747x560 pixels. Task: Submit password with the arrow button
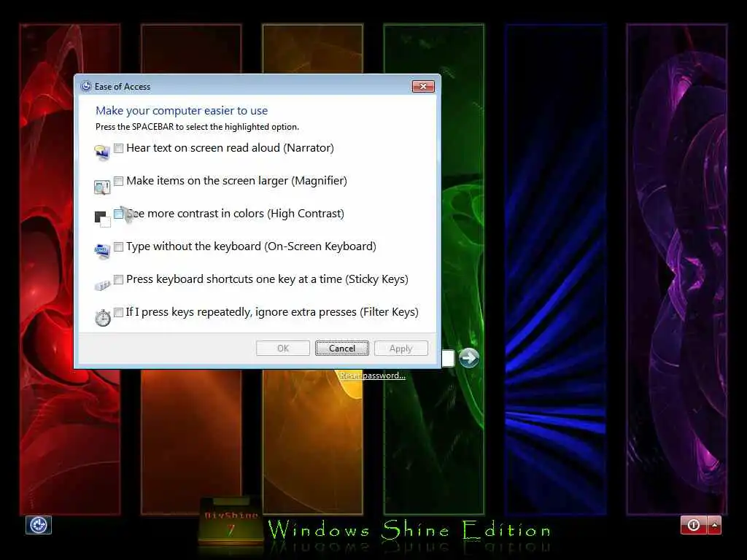469,358
